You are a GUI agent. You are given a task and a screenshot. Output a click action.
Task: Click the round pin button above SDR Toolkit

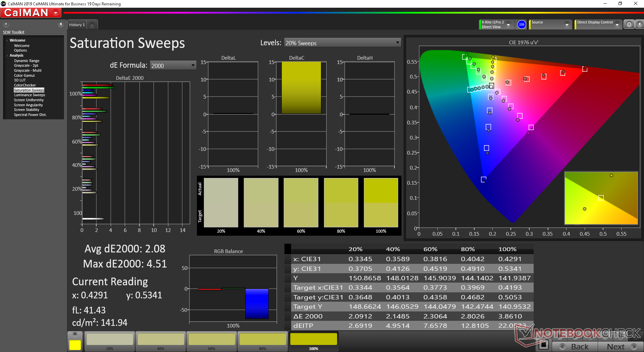(6, 24)
